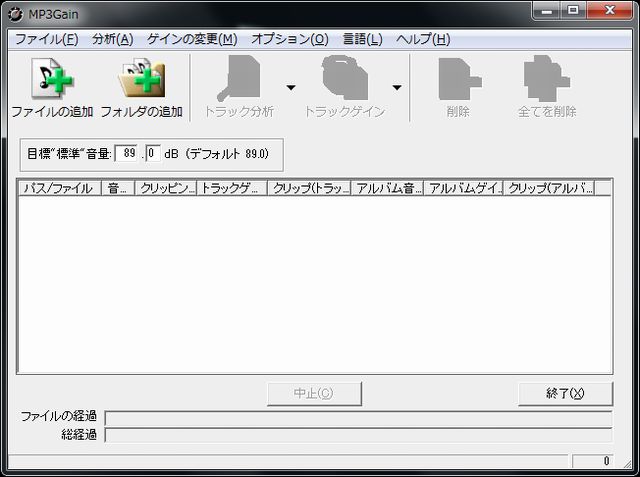The height and width of the screenshot is (477, 640).
Task: Click the アルバム音... column header
Action: coord(387,189)
